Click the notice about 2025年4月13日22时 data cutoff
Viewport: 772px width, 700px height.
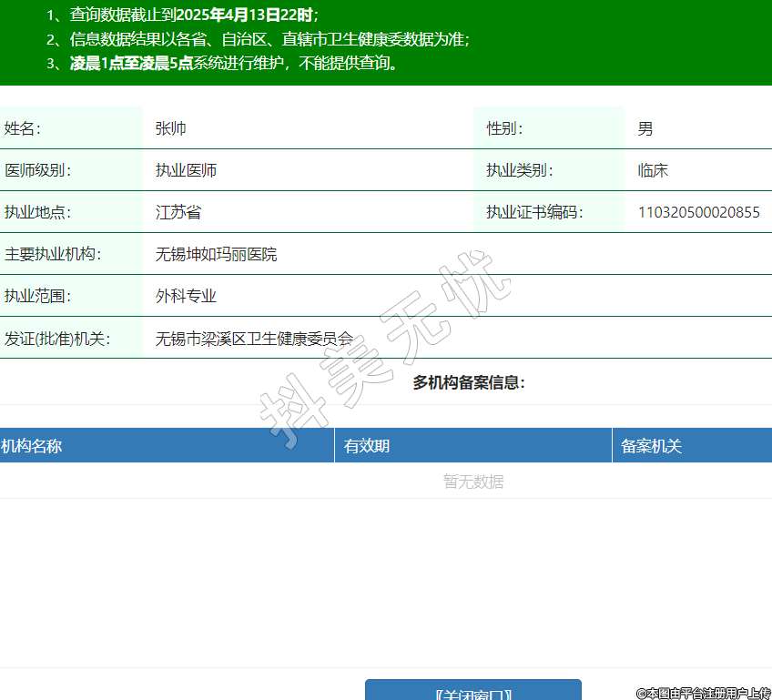pyautogui.click(x=182, y=15)
